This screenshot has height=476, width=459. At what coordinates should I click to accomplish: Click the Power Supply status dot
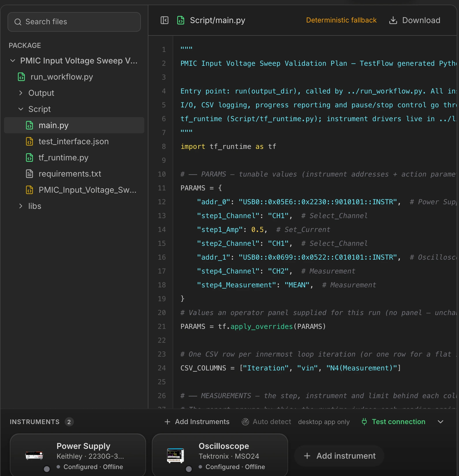(x=47, y=469)
